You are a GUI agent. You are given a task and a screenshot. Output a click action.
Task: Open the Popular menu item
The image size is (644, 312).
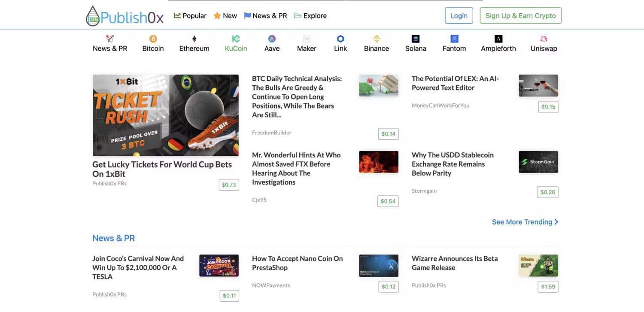tap(190, 16)
